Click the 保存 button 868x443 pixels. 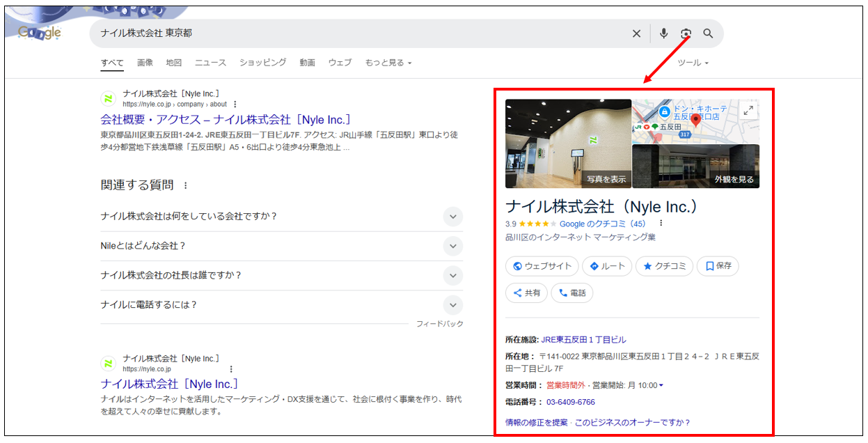[718, 266]
